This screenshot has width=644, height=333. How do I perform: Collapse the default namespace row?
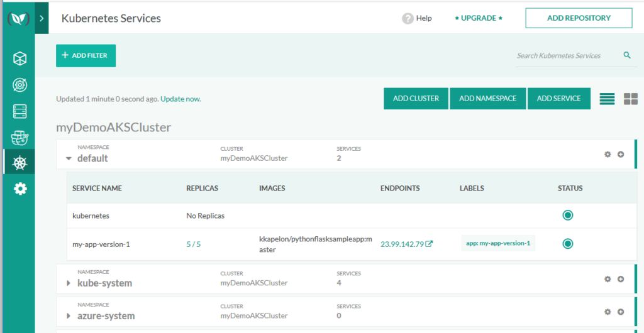pos(69,158)
